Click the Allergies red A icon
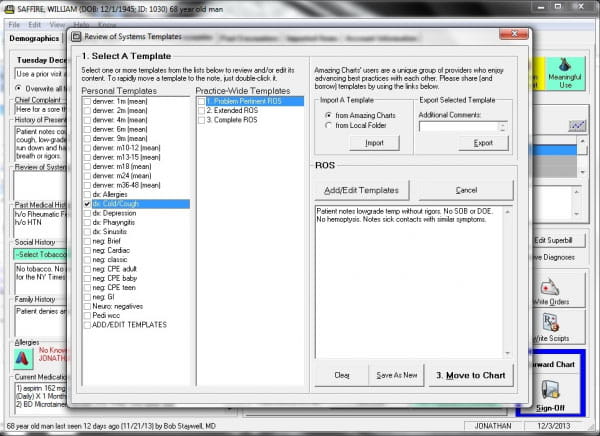The image size is (600, 436). tap(22, 358)
